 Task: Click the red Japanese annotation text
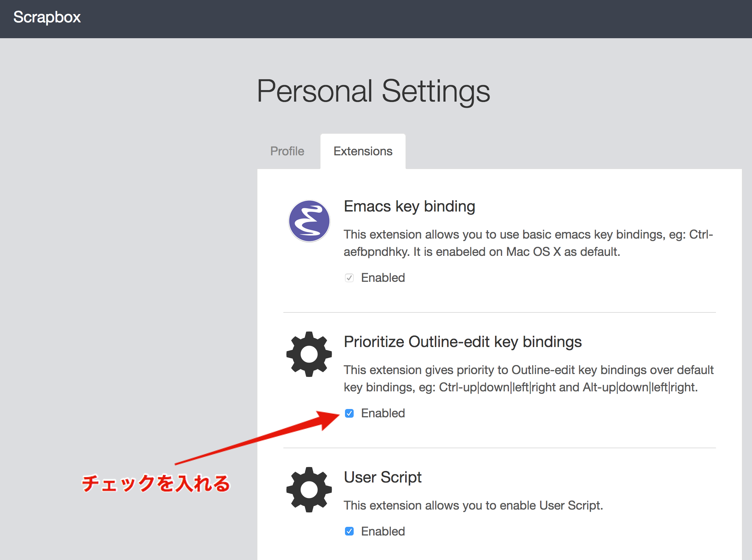point(156,483)
